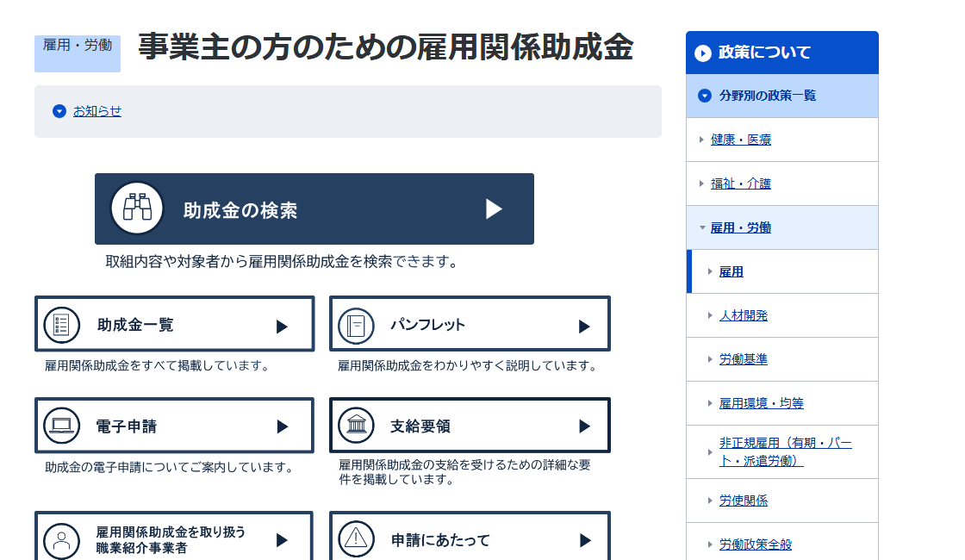Viewport: 965px width, 560px height.
Task: Open the 労働政策全般 sidebar link
Action: 755,544
